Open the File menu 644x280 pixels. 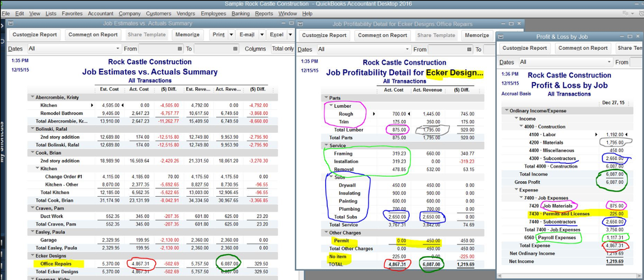[6, 14]
